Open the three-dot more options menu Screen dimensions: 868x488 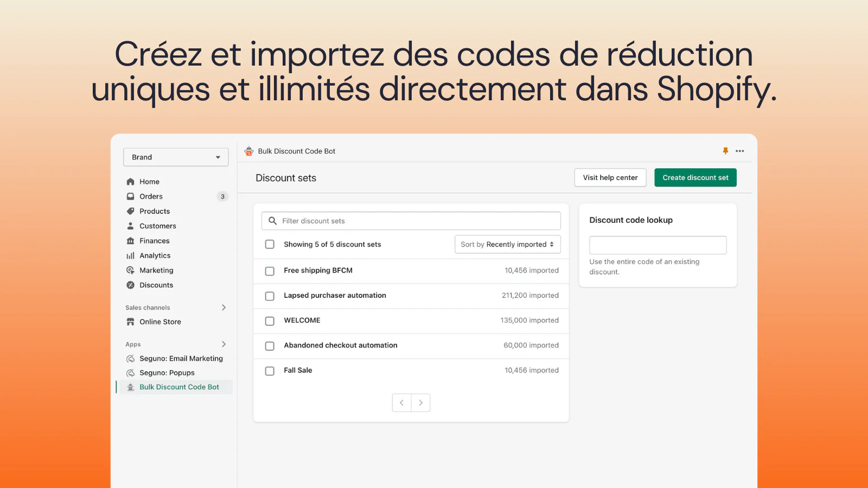[x=740, y=151]
